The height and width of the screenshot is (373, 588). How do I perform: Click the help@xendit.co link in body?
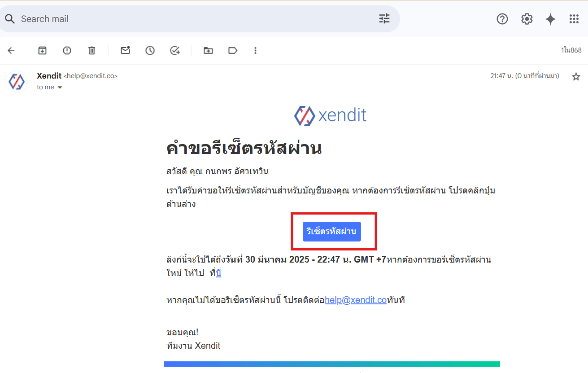pos(356,300)
